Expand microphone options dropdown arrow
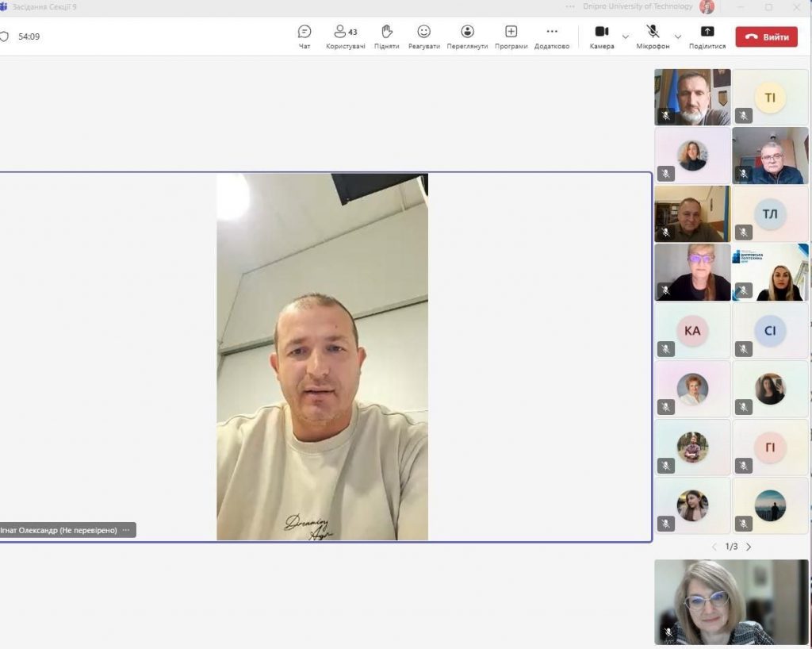 tap(678, 36)
